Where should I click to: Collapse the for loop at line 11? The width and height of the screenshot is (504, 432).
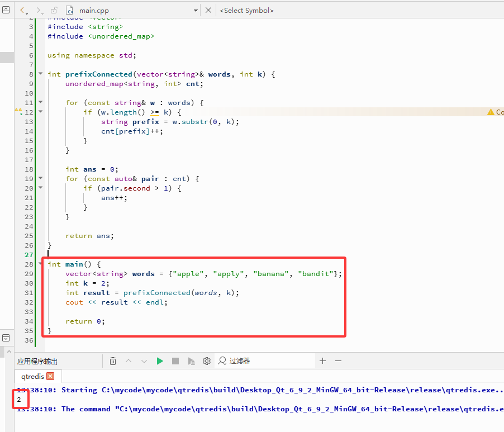click(40, 102)
